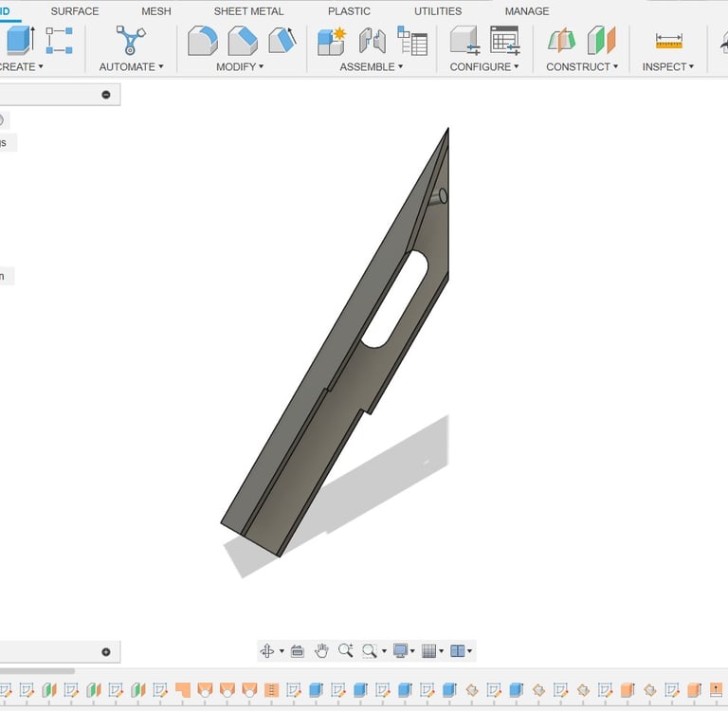
Task: Click the Measure ruler icon
Action: pos(669,41)
